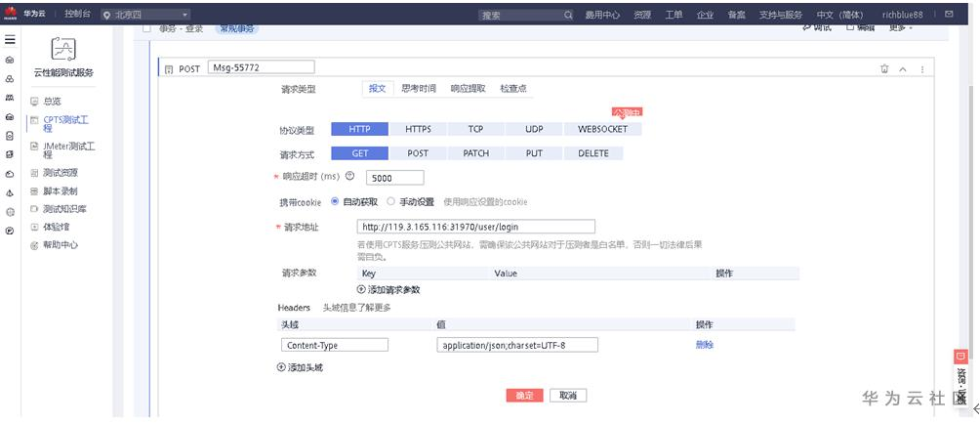Image resolution: width=980 pixels, height=423 pixels.
Task: Select the DELETE request method
Action: (593, 153)
